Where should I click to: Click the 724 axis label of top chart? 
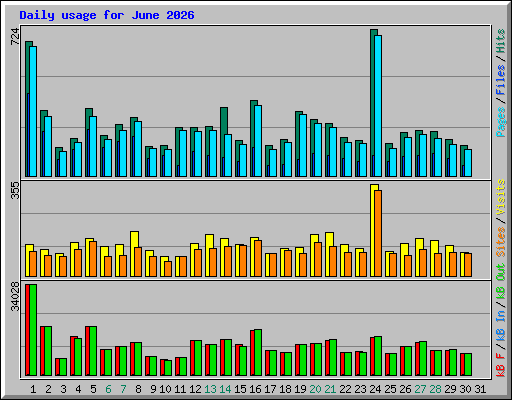coord(15,36)
